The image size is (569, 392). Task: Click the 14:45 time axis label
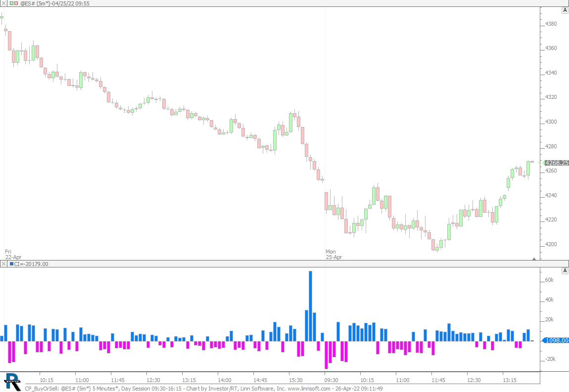pyautogui.click(x=260, y=380)
